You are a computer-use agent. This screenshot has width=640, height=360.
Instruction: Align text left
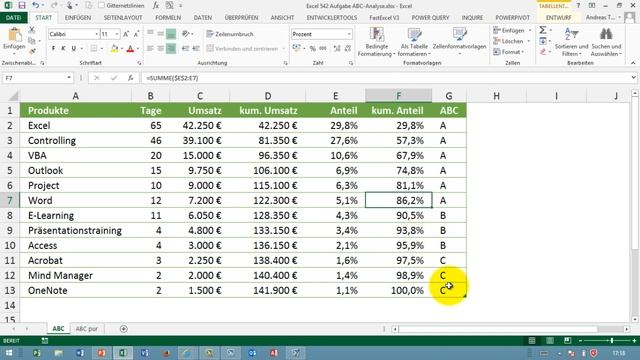coord(150,49)
